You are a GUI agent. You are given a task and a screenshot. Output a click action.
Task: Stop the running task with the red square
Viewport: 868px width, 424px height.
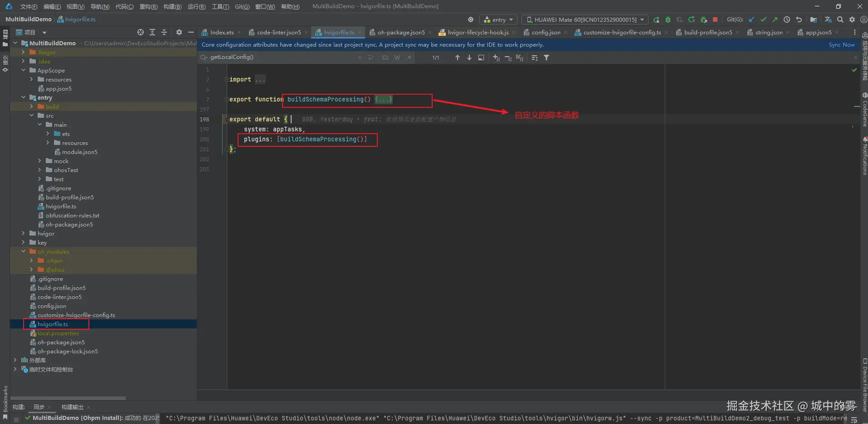715,19
